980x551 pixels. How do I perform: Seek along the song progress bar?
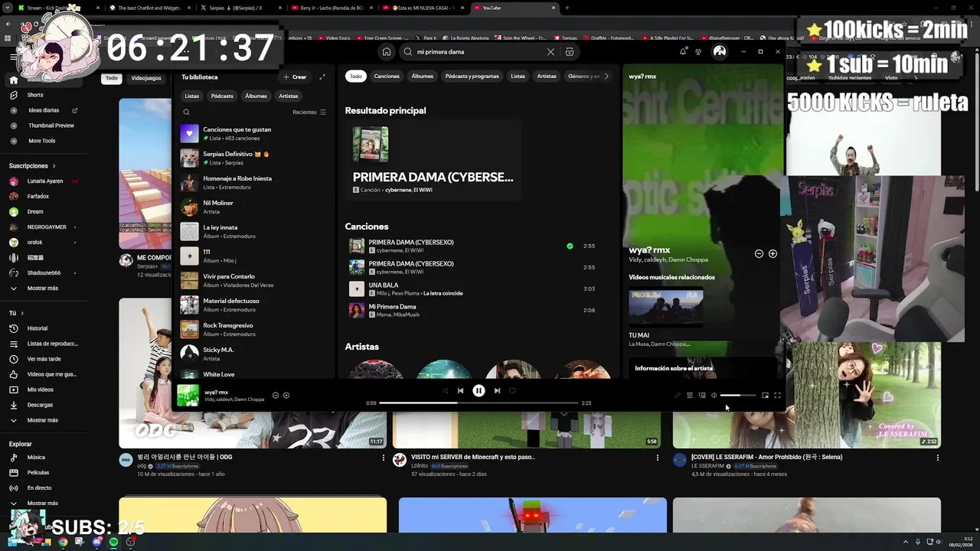(479, 403)
